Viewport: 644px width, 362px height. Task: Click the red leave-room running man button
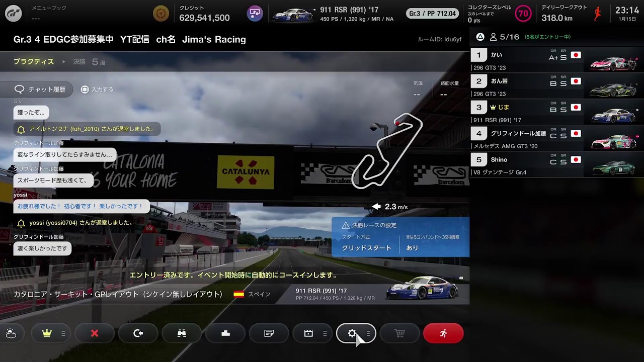443,333
